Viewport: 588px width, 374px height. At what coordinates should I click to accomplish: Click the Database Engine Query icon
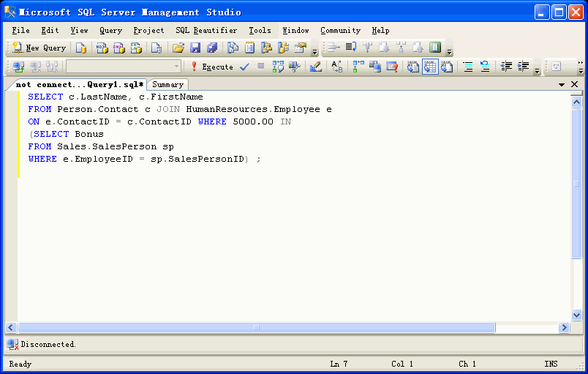(81, 48)
